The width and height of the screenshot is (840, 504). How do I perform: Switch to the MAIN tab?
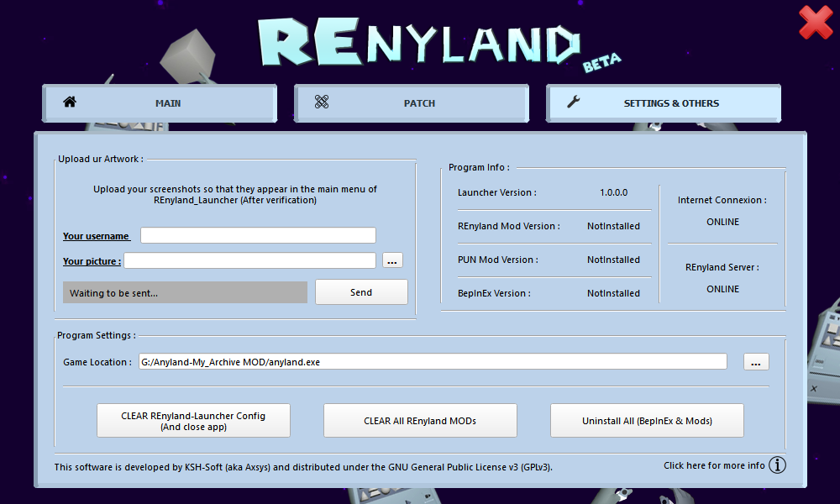point(167,103)
